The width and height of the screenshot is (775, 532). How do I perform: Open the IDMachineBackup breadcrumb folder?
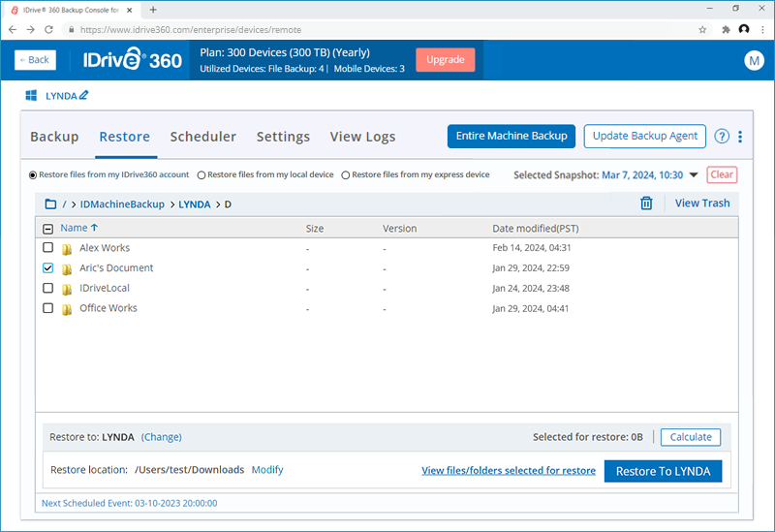point(123,204)
